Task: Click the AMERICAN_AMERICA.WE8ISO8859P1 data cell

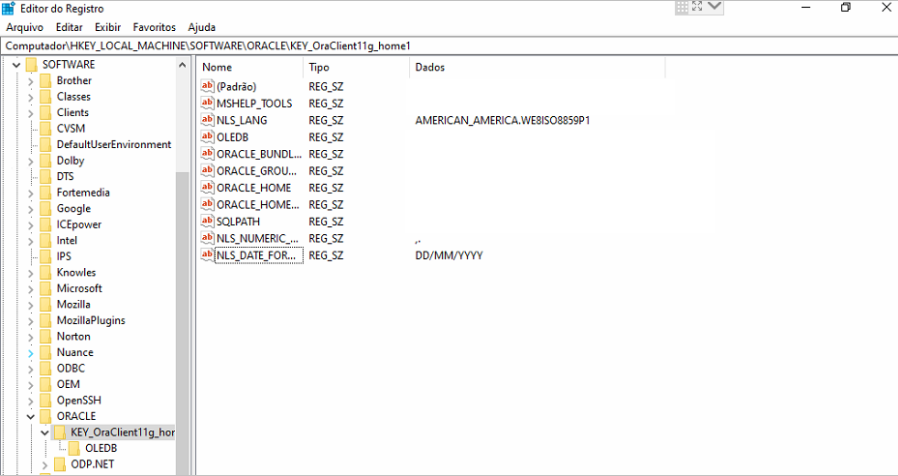Action: (x=502, y=120)
